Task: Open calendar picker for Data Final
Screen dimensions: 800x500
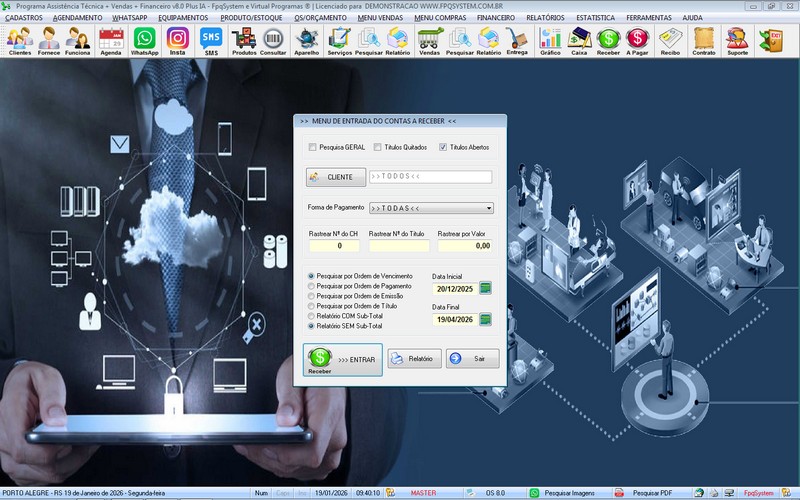Action: tap(486, 319)
